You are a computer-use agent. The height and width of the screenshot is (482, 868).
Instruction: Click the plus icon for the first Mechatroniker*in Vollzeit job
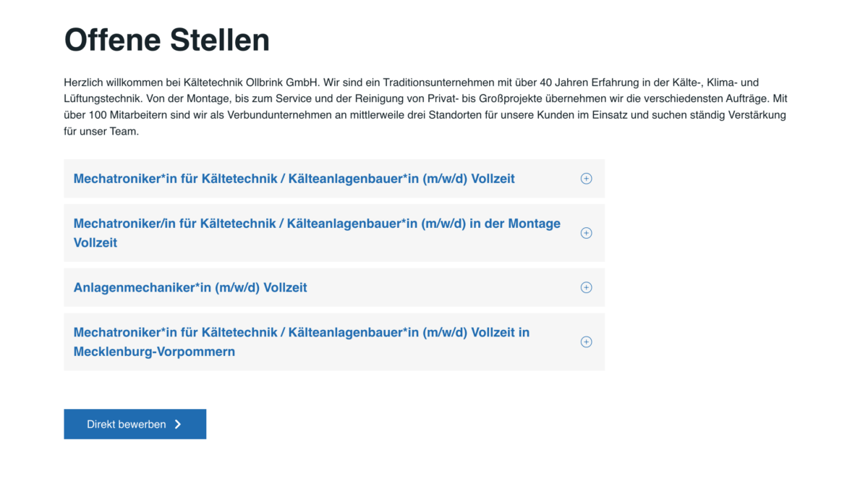click(x=586, y=179)
